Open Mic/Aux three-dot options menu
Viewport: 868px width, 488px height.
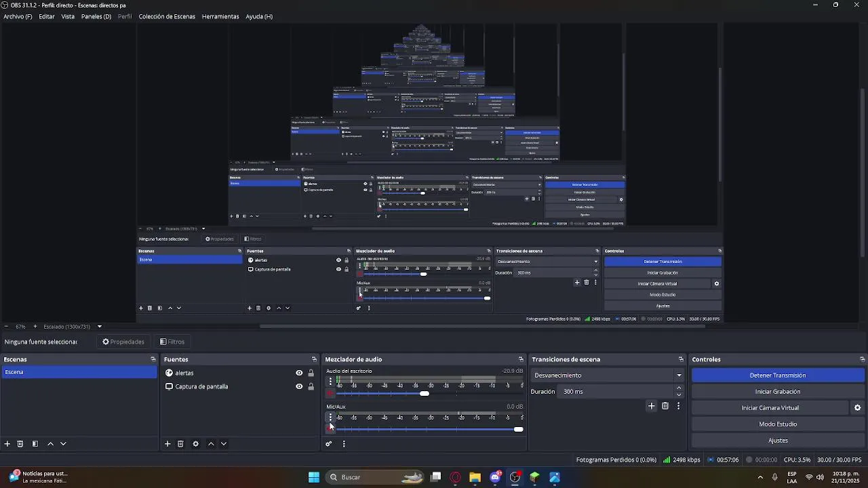(330, 417)
